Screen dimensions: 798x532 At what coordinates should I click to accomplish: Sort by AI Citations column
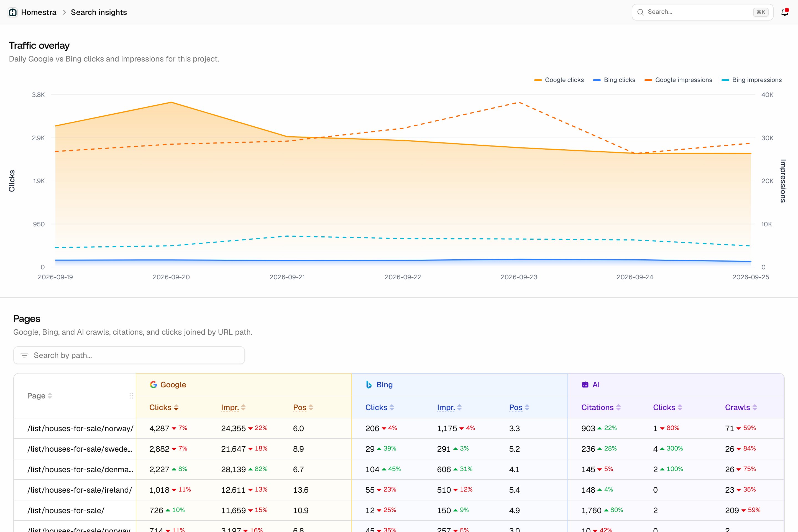point(601,407)
